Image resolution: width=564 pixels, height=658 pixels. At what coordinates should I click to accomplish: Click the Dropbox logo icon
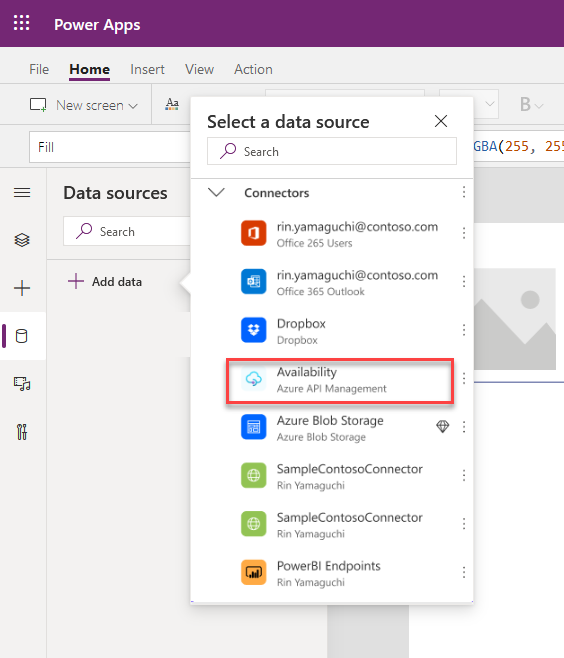[x=253, y=330]
